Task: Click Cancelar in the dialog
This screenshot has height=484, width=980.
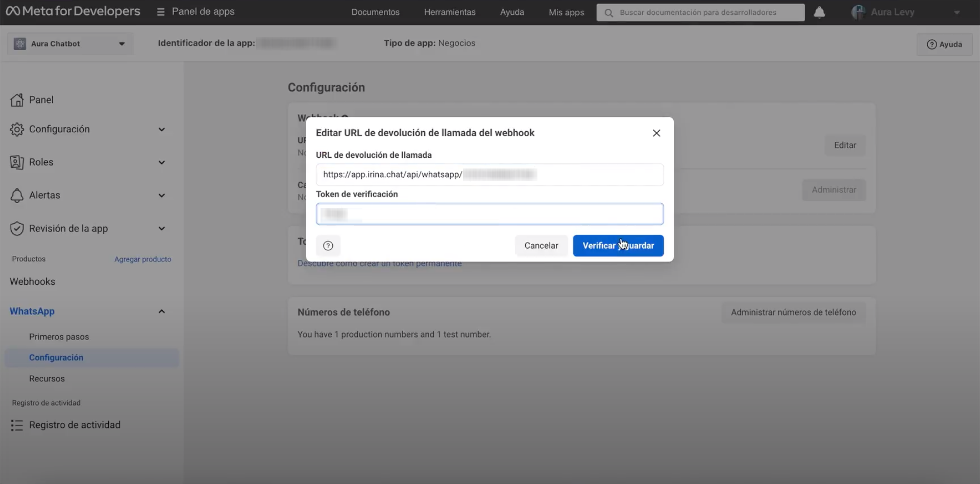Action: tap(541, 246)
